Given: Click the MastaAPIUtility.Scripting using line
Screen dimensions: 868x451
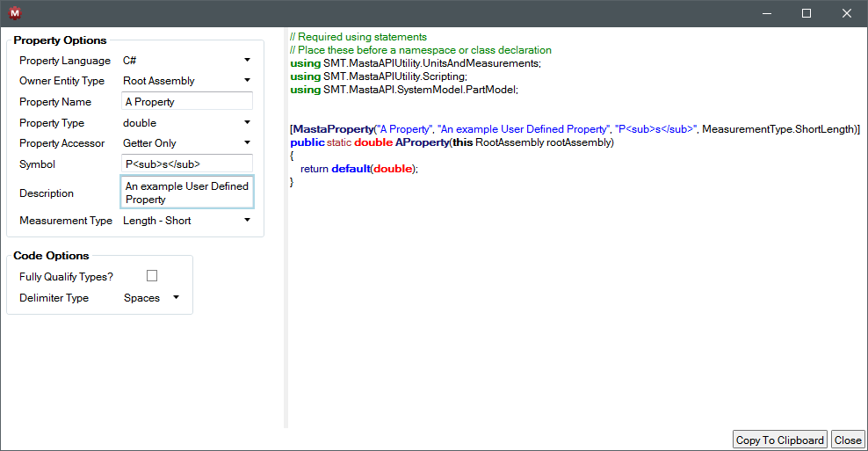Looking at the screenshot, I should [x=379, y=76].
